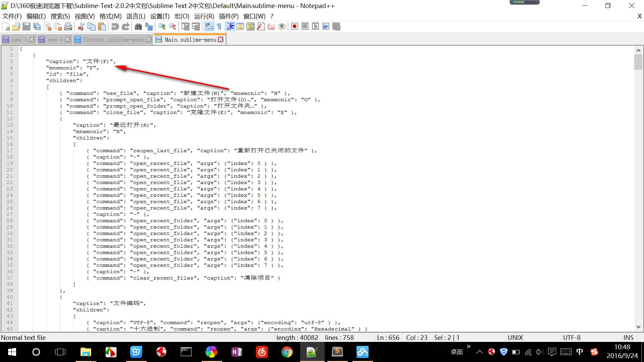The width and height of the screenshot is (644, 362).
Task: Open the folder as workspace icon
Action: pos(271,26)
